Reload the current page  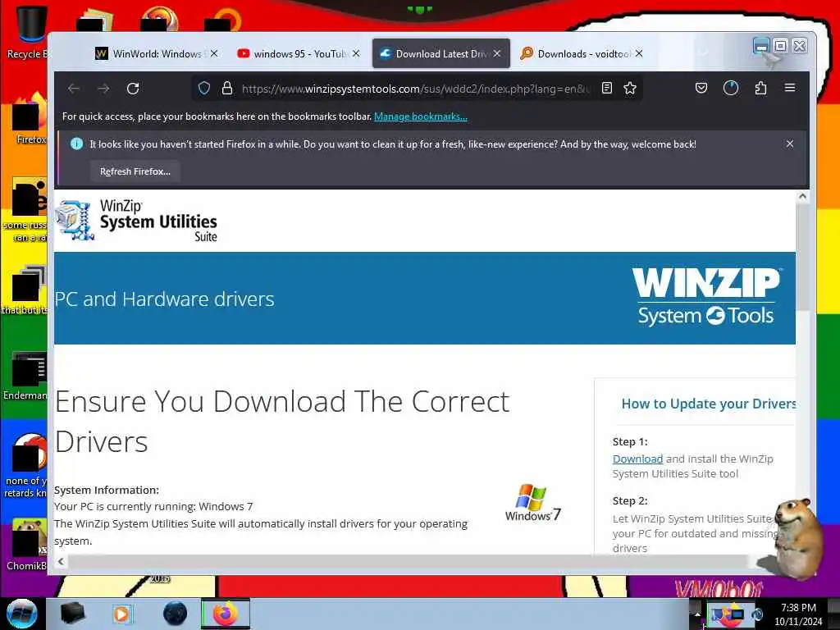133,89
